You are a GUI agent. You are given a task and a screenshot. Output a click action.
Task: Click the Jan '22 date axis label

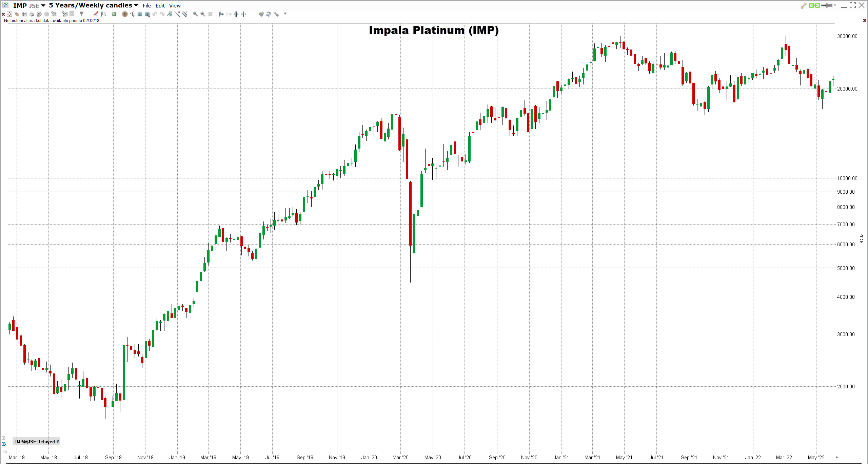coord(753,458)
